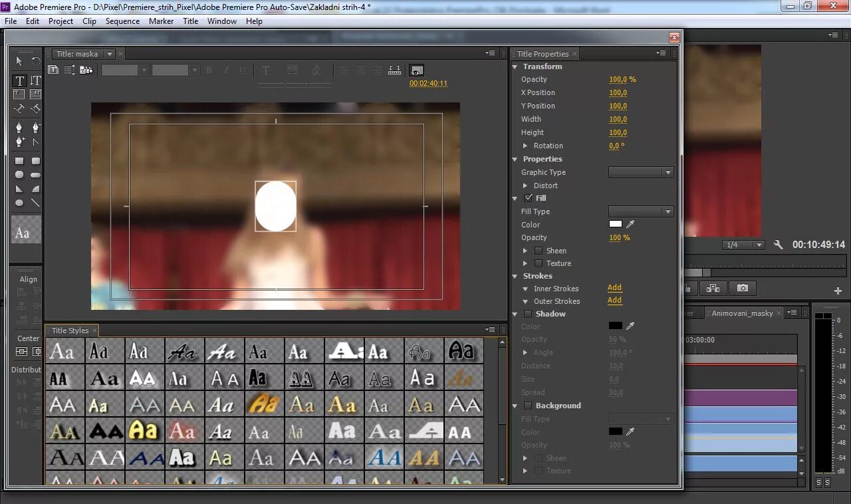The height and width of the screenshot is (504, 851).
Task: Open the Sequence menu
Action: tap(122, 21)
